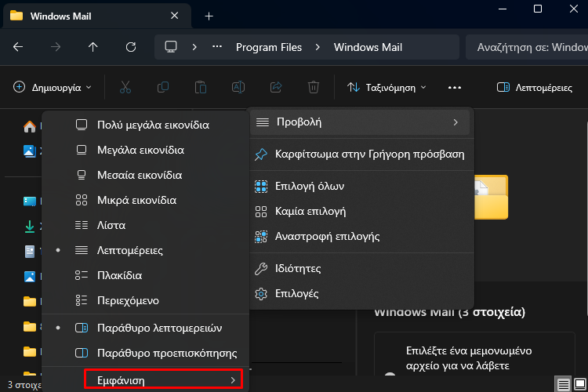Select Πλακίδια view option

(x=146, y=275)
